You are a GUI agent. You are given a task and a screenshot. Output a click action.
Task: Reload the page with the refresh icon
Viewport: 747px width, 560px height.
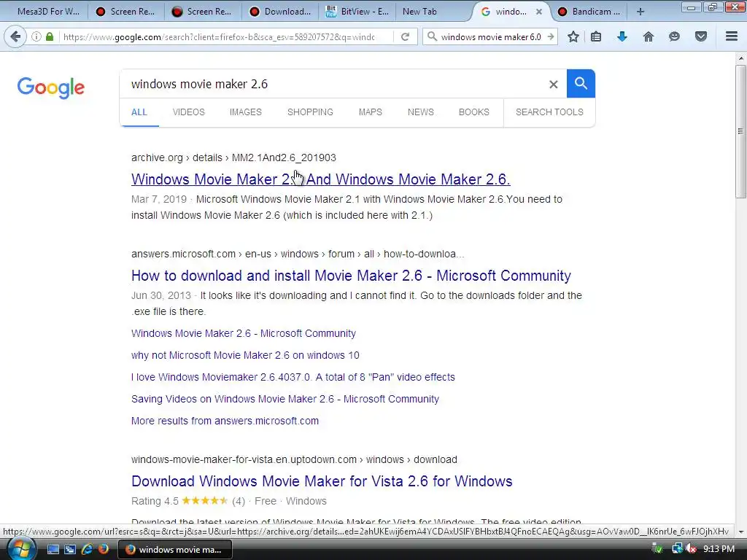405,36
